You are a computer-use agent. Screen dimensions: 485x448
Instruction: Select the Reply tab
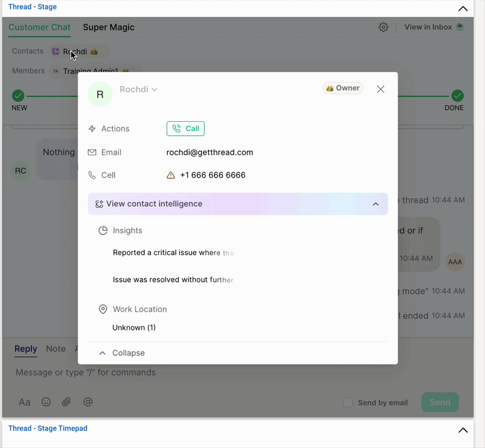(25, 349)
